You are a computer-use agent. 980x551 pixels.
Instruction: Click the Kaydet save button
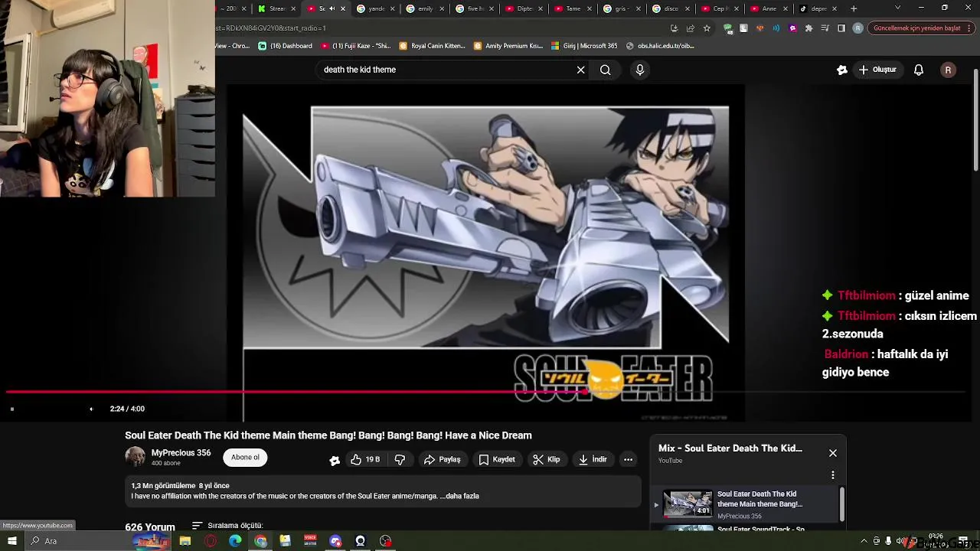pyautogui.click(x=497, y=459)
